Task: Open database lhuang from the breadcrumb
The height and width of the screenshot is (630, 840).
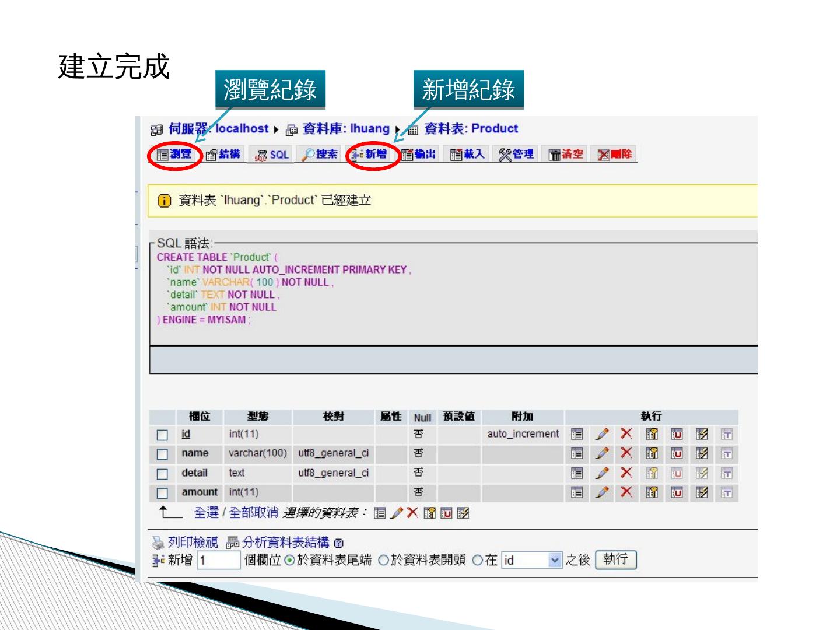Action: (x=346, y=129)
